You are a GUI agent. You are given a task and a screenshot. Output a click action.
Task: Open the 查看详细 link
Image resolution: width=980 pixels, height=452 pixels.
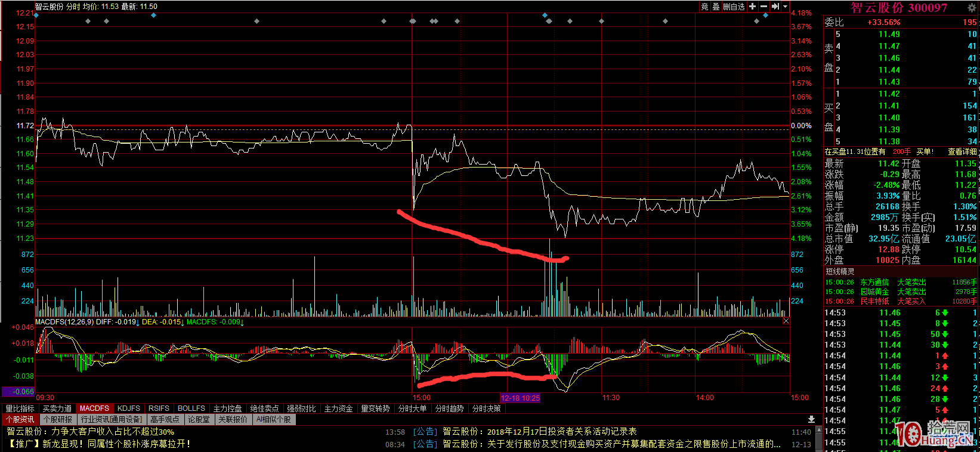[x=962, y=152]
